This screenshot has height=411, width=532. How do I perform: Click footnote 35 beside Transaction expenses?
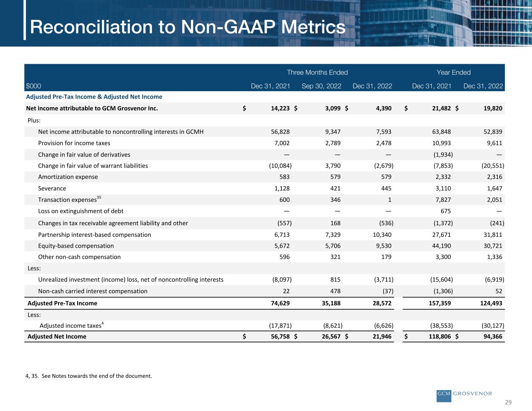[99, 198]
